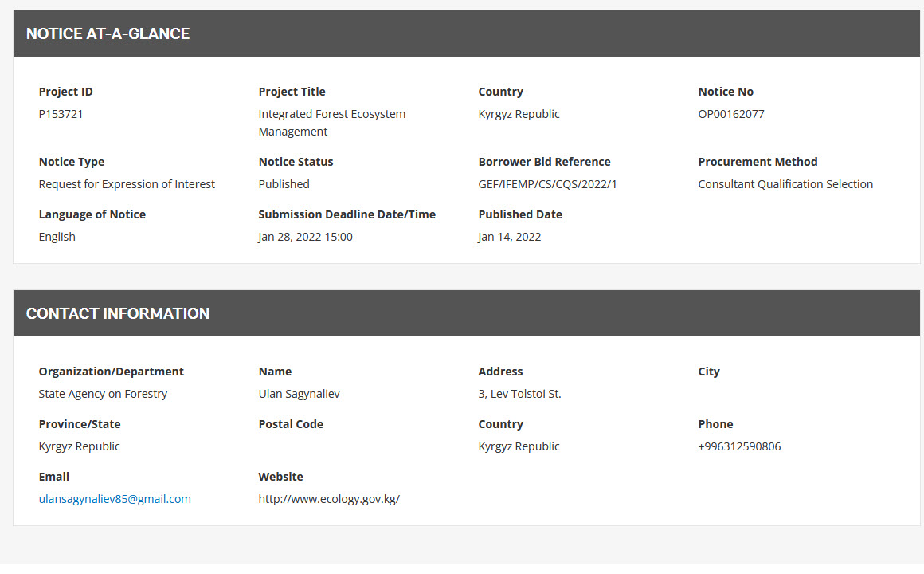Click the submission deadline Jan 28, 2022 15:00
Image resolution: width=924 pixels, height=574 pixels.
[305, 237]
